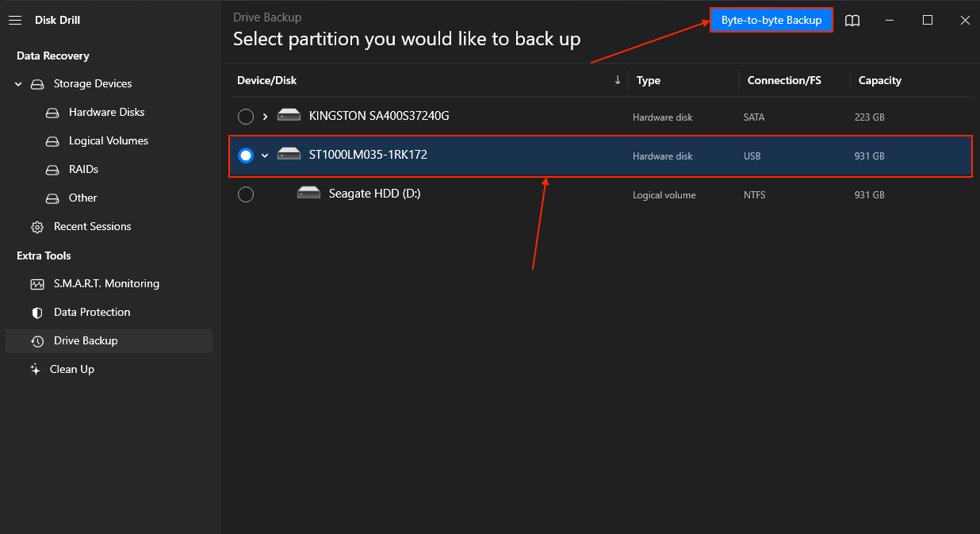
Task: Open RAIDs in the sidebar
Action: point(83,170)
